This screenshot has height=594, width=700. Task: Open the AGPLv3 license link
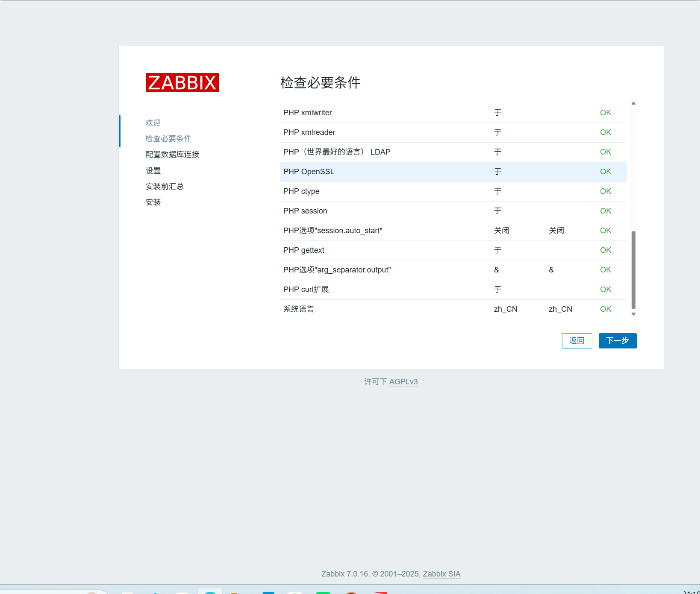[403, 382]
